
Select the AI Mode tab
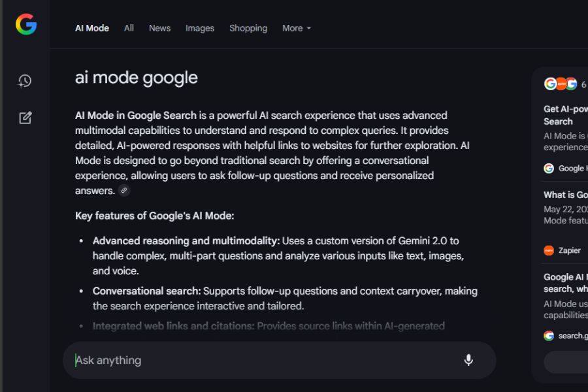[x=92, y=28]
